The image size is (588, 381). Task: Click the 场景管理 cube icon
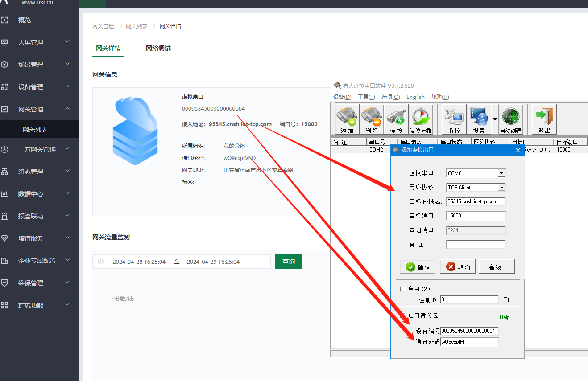pyautogui.click(x=4, y=65)
